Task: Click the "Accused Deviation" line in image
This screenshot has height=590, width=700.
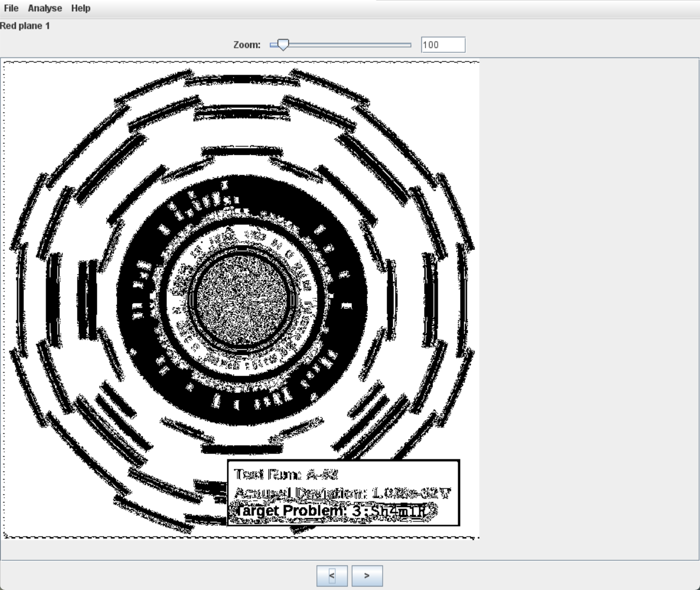Action: tap(342, 493)
